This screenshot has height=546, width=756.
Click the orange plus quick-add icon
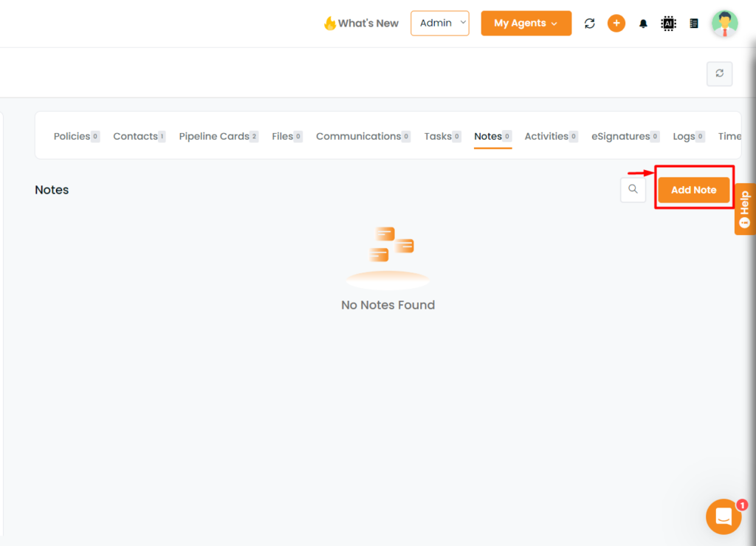[616, 23]
